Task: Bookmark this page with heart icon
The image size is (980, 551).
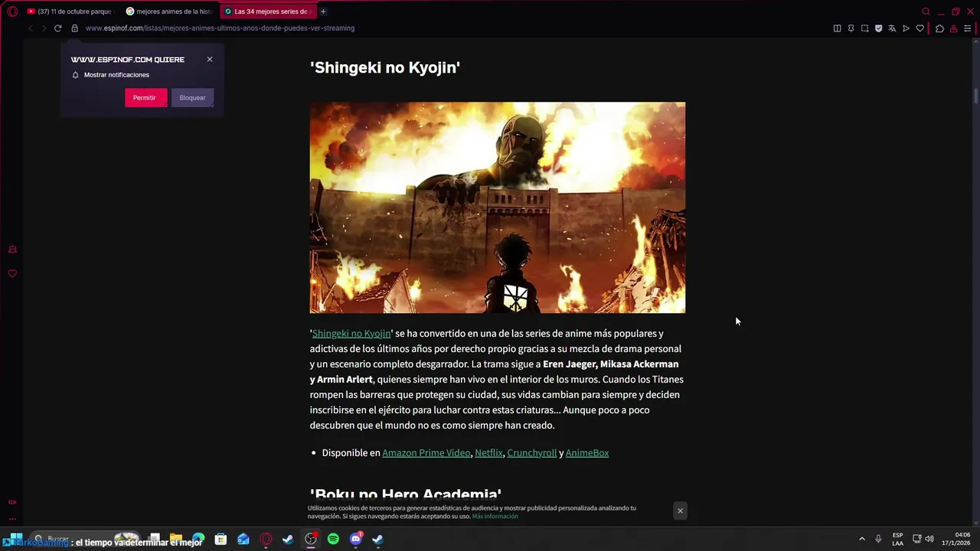Action: pyautogui.click(x=920, y=28)
